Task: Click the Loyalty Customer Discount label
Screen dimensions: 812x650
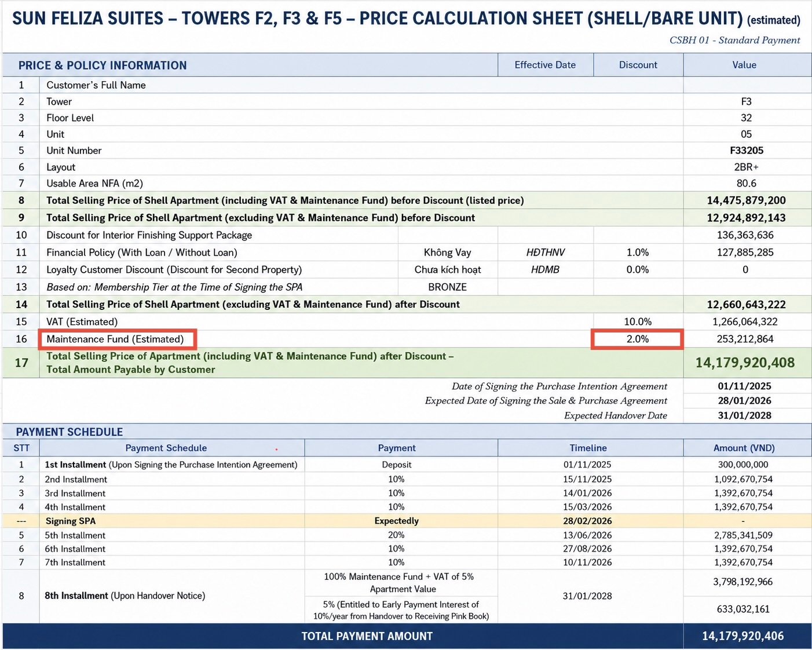Action: point(174,270)
